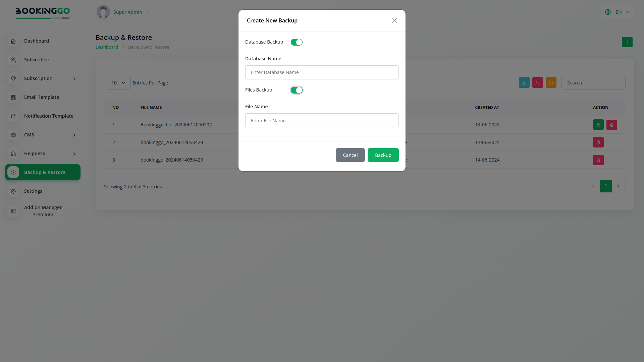Toggle the Database Backup switch
The height and width of the screenshot is (362, 644).
[297, 42]
